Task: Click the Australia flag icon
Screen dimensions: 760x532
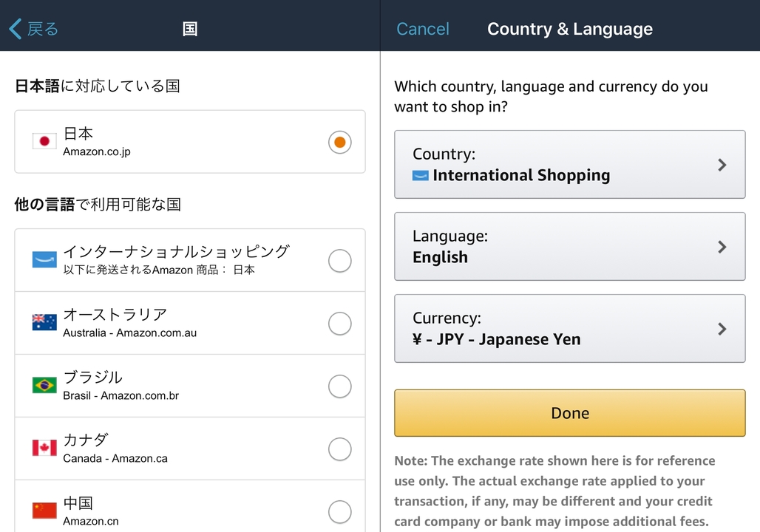Action: [44, 322]
